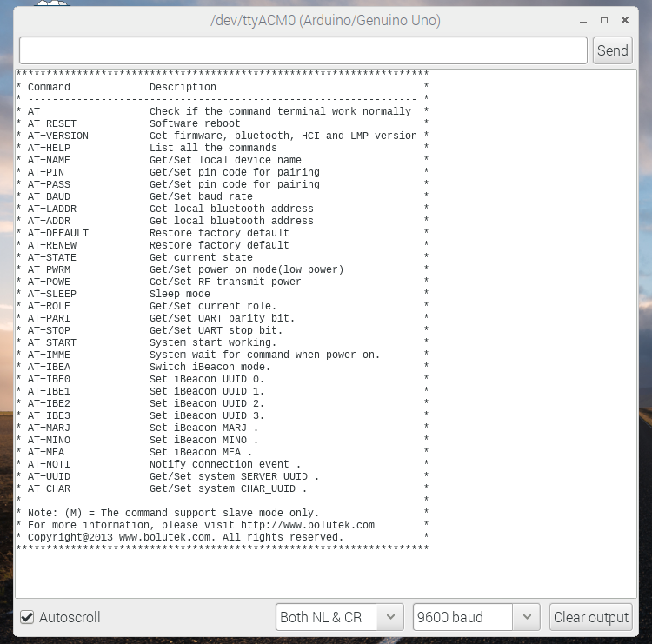Click the AT+IMME command text
The width and height of the screenshot is (652, 644).
(x=49, y=355)
